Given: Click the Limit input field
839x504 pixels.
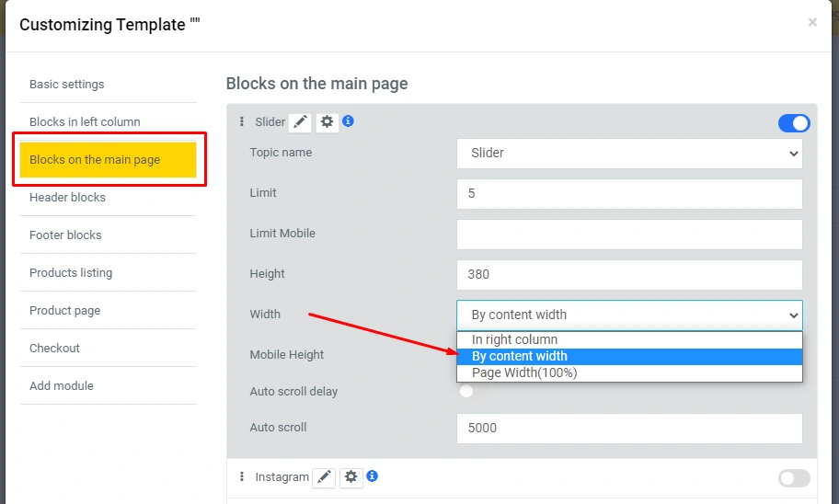Looking at the screenshot, I should point(629,194).
